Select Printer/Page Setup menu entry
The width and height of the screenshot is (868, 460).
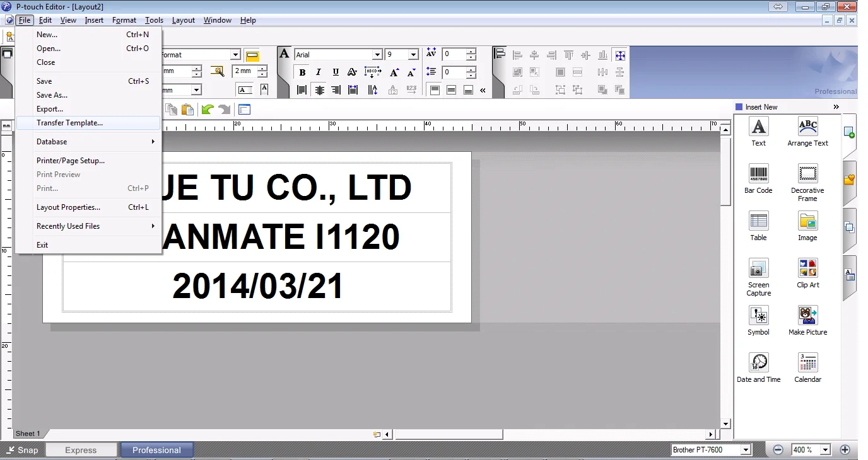pyautogui.click(x=71, y=161)
